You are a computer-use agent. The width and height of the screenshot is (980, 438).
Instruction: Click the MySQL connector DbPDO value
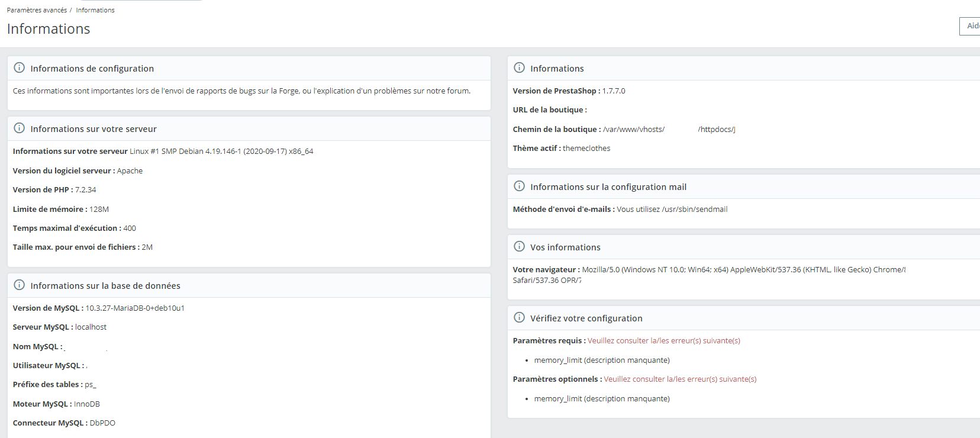coord(102,423)
